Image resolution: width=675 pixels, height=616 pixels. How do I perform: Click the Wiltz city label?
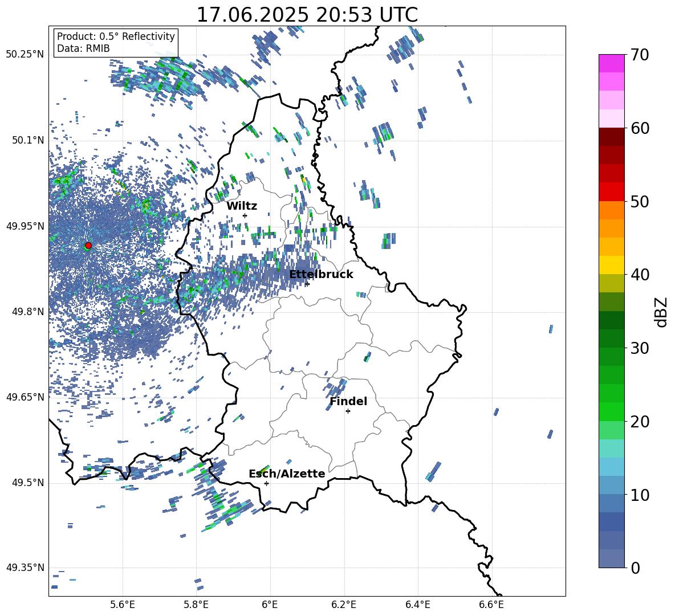coord(242,206)
